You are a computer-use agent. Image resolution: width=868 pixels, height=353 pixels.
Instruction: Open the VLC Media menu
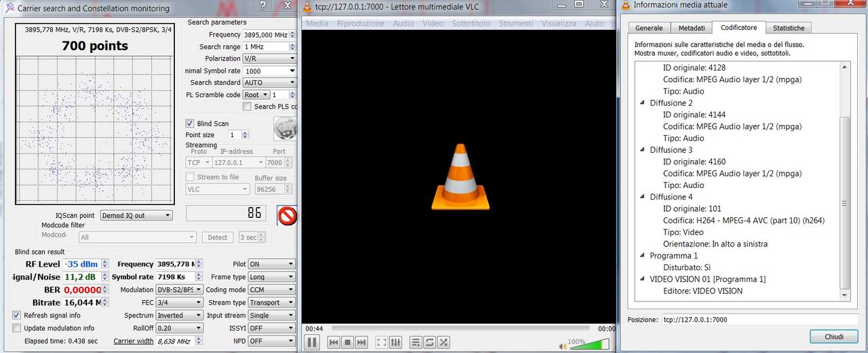coord(317,23)
